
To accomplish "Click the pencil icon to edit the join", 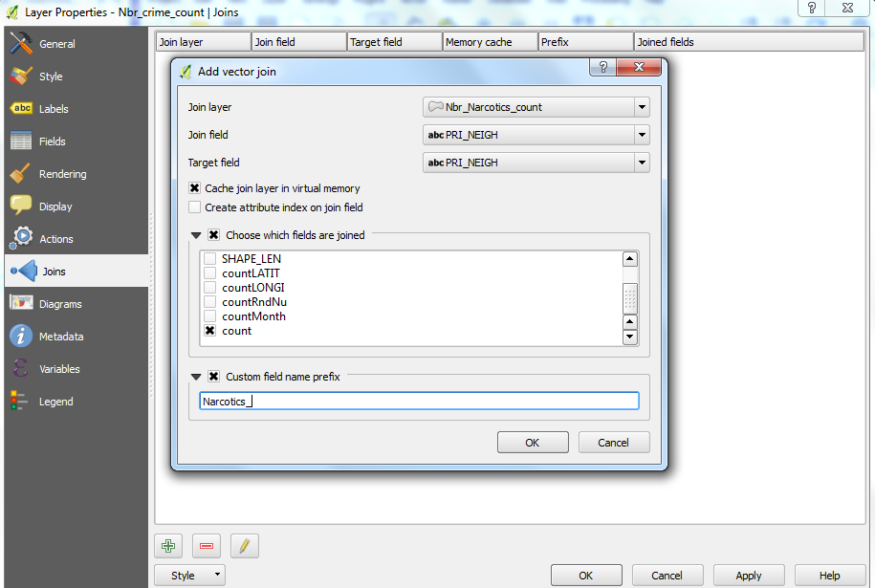I will [x=244, y=545].
